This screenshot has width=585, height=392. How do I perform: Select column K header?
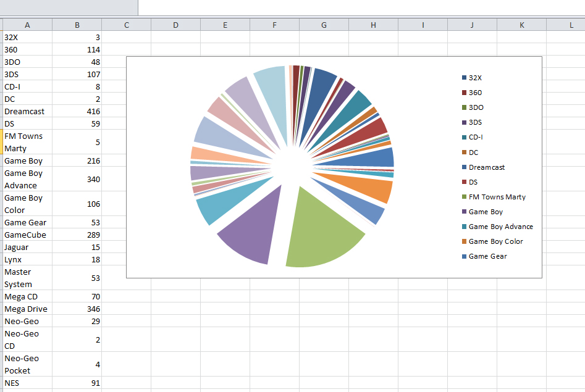click(521, 25)
